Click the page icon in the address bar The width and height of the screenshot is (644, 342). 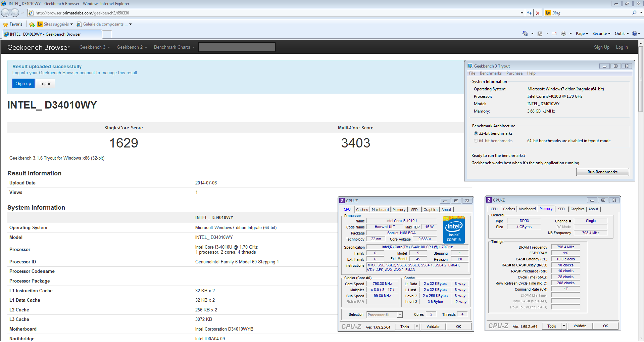(x=31, y=13)
